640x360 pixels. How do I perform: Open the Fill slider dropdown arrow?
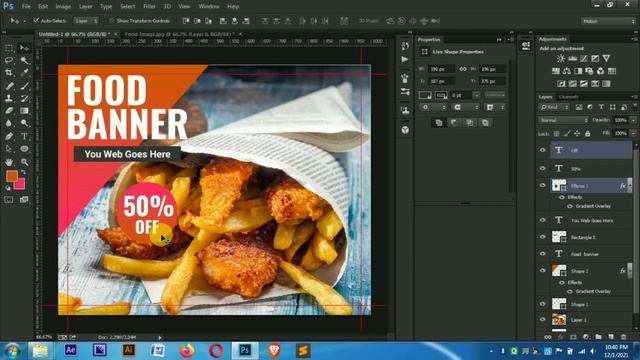[x=633, y=133]
